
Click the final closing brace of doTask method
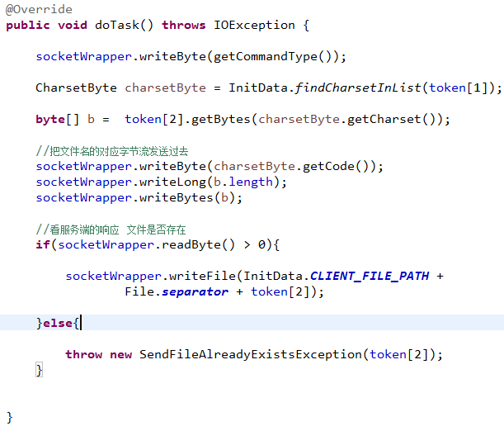click(9, 417)
